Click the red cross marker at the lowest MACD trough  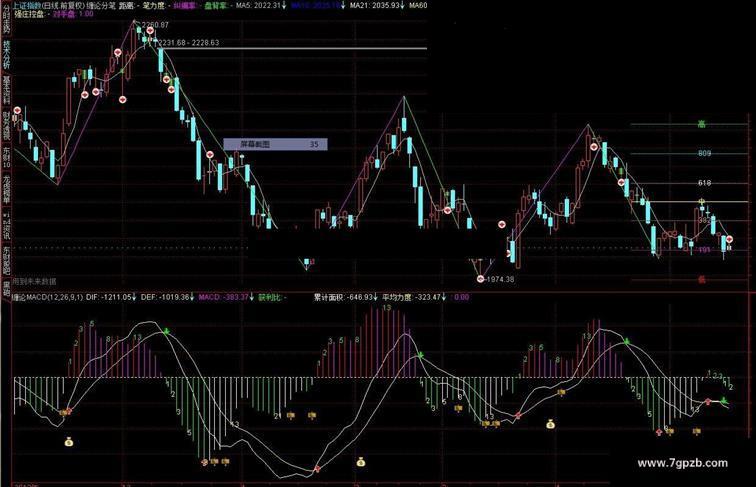[x=317, y=469]
